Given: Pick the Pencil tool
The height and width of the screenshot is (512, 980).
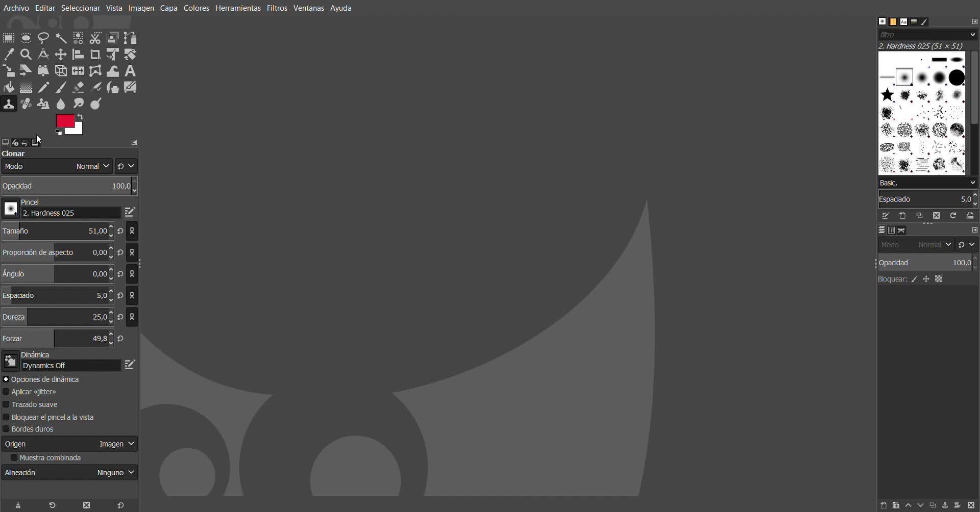Looking at the screenshot, I should tap(43, 87).
